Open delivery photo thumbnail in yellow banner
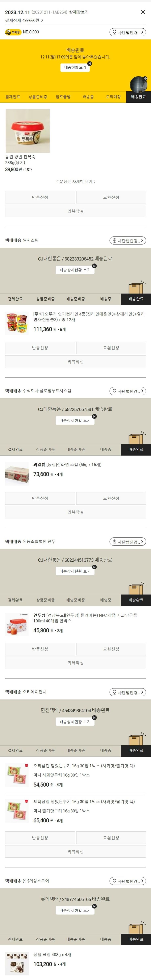 click(x=139, y=84)
